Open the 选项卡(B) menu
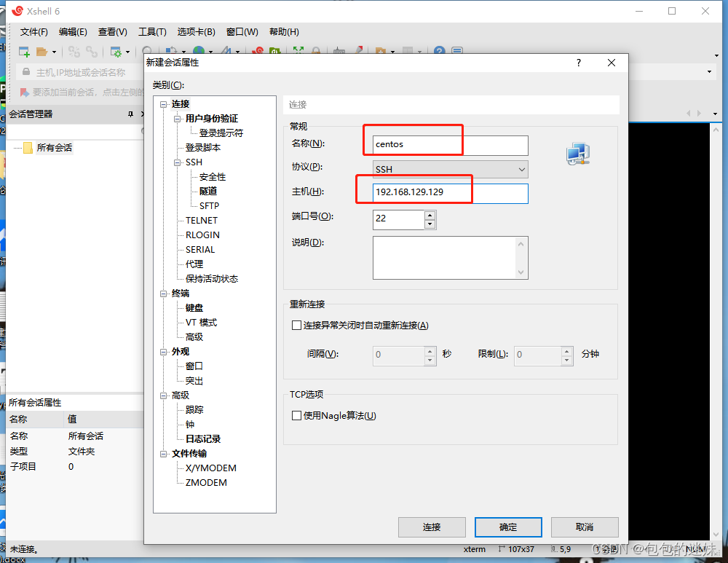Screen dimensions: 728x563 [x=197, y=31]
